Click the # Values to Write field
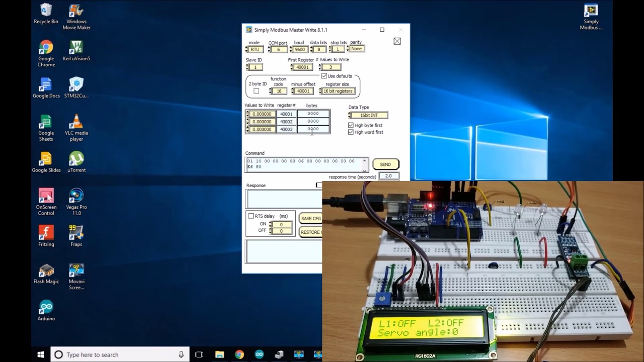Viewport: 644px width, 362px height. (x=331, y=67)
